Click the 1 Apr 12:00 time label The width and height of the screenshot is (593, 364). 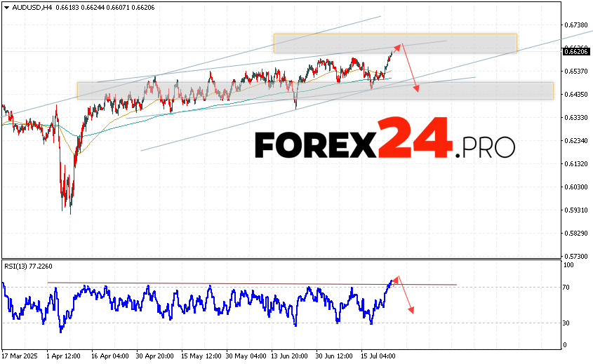coord(64,356)
